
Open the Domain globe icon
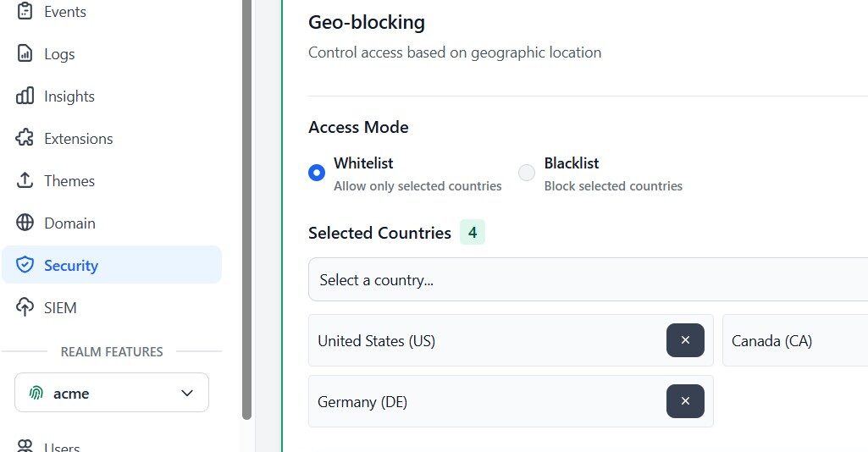tap(25, 223)
